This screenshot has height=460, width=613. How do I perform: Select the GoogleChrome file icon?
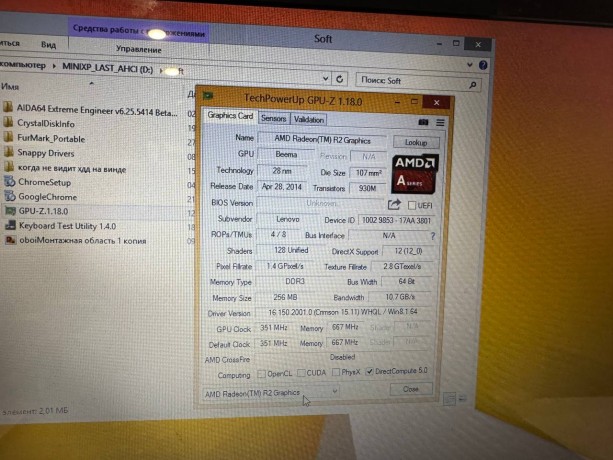tap(10, 196)
